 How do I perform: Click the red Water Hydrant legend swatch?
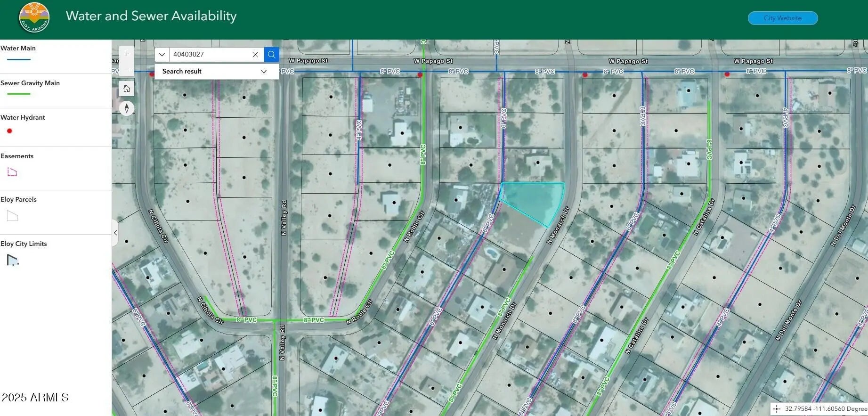coord(9,131)
